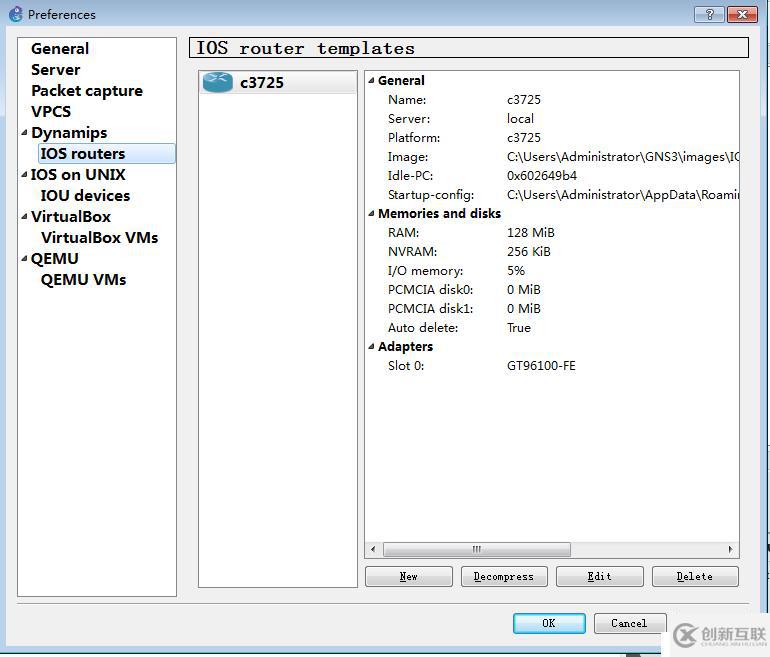Click the PCMCIA disk0 row
Screen dimensions: 770x657
552,290
